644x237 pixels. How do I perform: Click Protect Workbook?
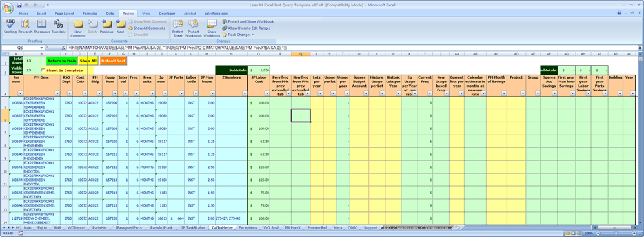(x=193, y=28)
